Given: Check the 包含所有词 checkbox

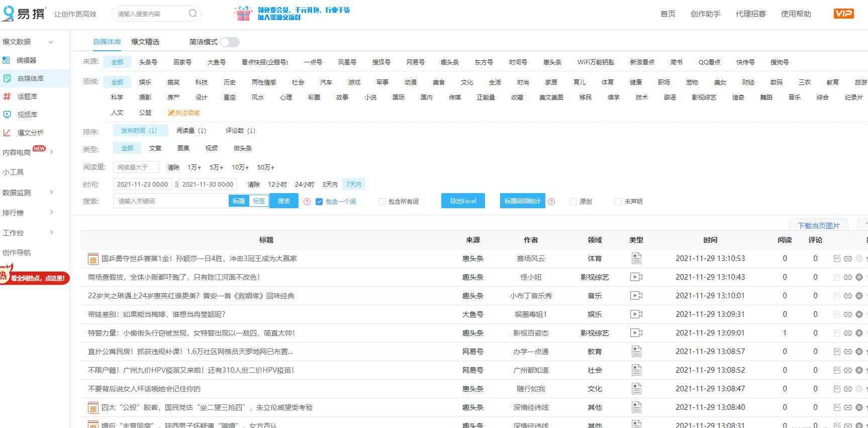Looking at the screenshot, I should 382,202.
